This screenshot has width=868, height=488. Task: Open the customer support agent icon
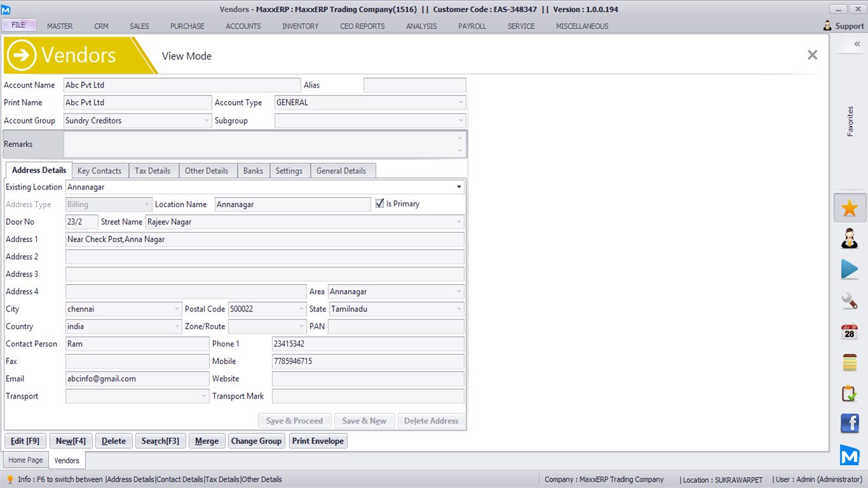850,239
